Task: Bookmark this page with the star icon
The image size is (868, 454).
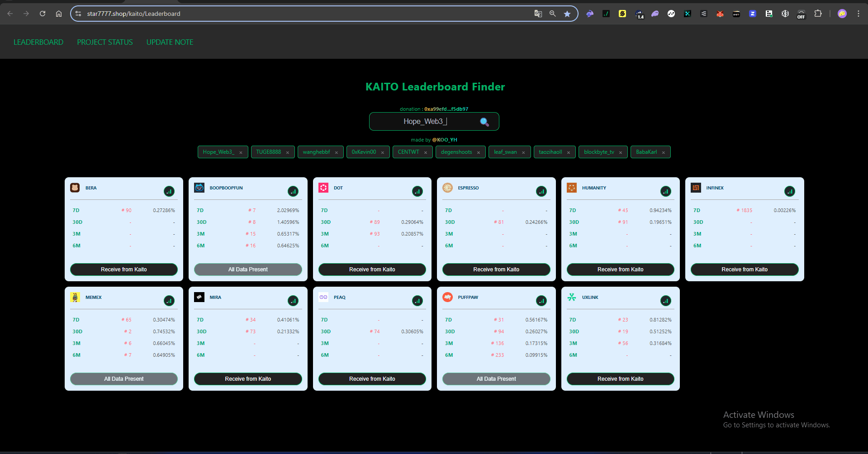Action: click(567, 14)
